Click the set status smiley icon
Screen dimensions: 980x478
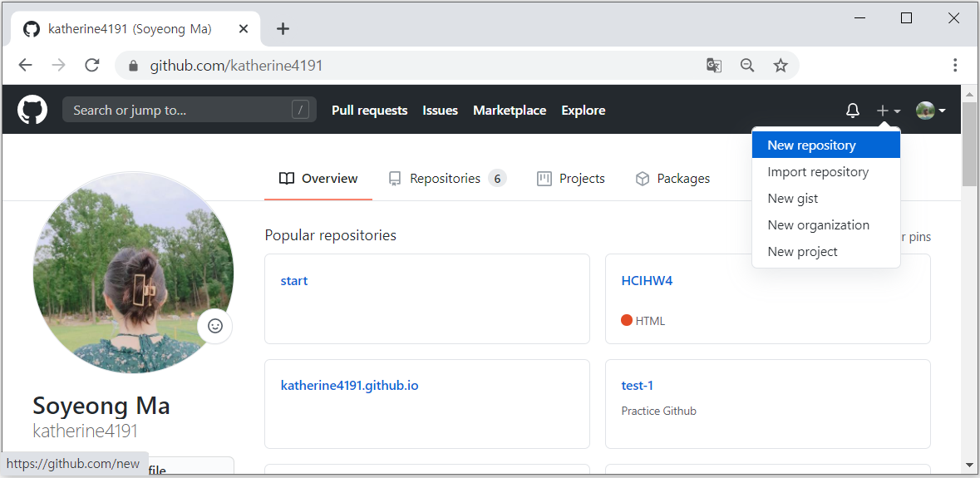click(x=215, y=326)
